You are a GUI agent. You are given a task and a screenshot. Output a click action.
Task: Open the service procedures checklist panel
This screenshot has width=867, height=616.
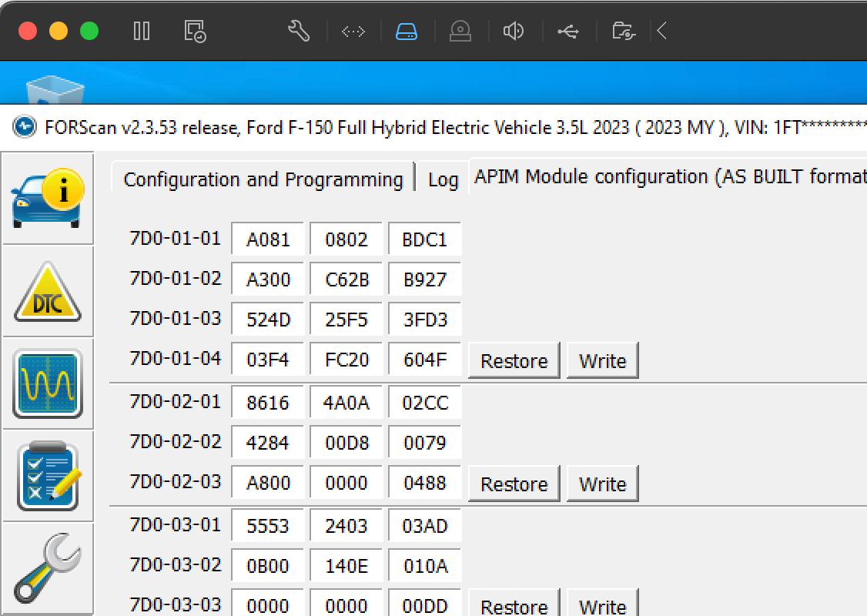click(x=48, y=475)
